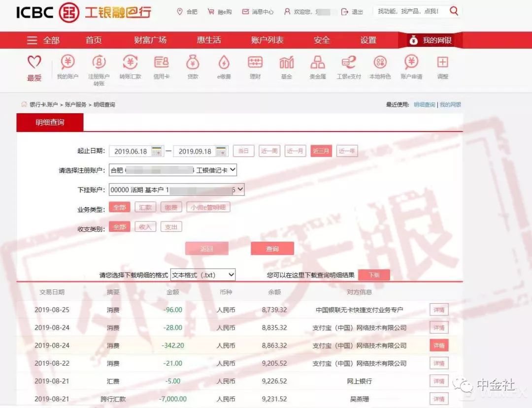This screenshot has width=532, height=408.
Task: Open 详情 for -5.00 汇费 transaction
Action: click(439, 381)
